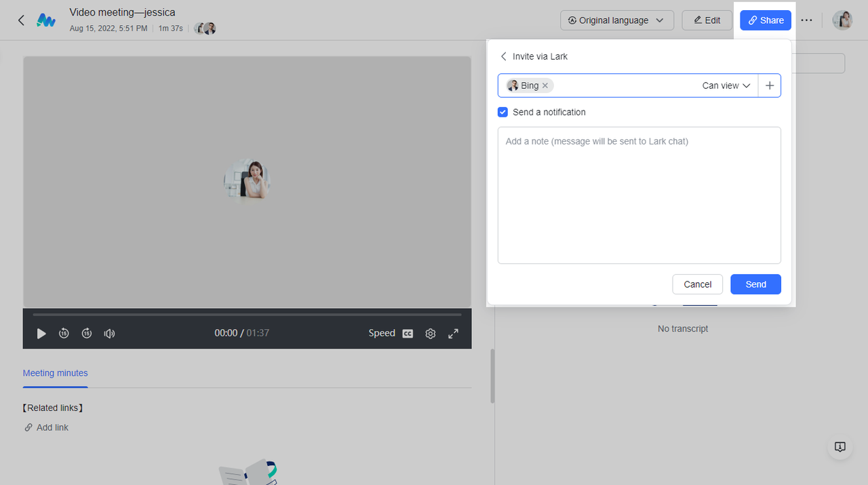The image size is (868, 485).
Task: Open the Can view permission dropdown
Action: [x=726, y=85]
